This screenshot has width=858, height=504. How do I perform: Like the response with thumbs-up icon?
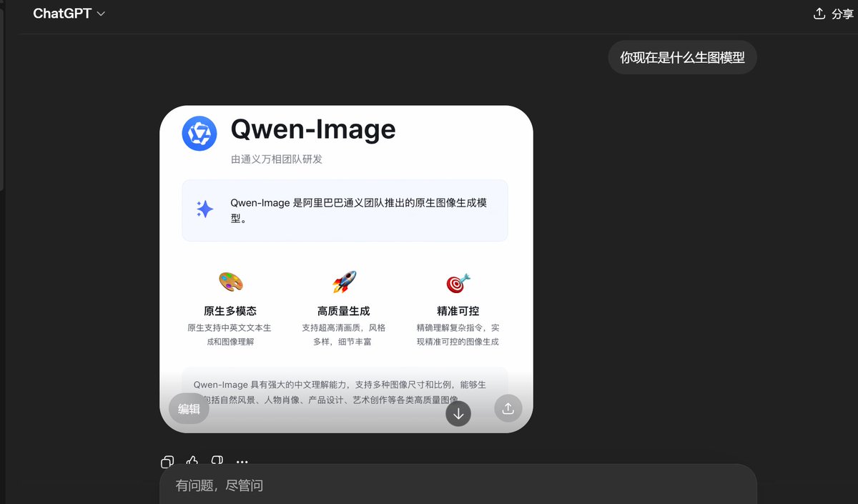[x=192, y=461]
